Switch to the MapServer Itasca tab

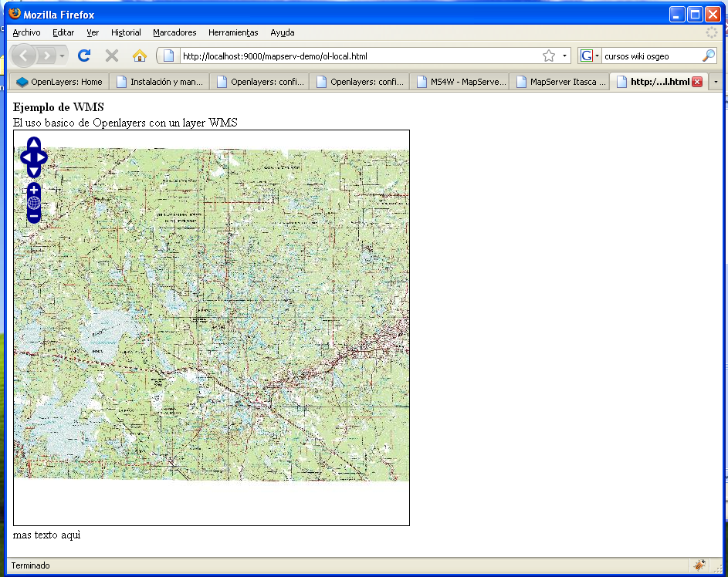coord(561,82)
